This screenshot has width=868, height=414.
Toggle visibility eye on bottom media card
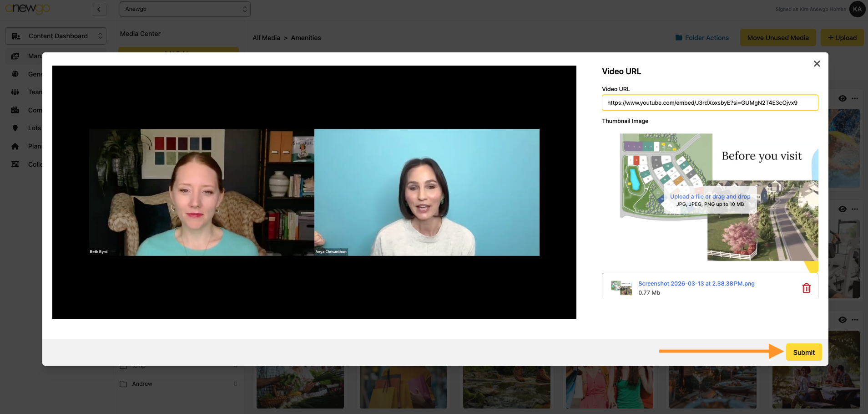click(842, 320)
